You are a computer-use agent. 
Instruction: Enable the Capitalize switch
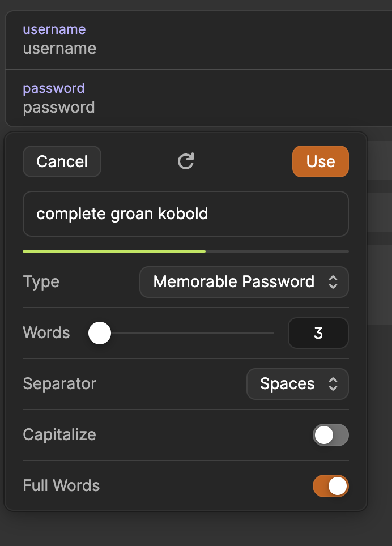pyautogui.click(x=330, y=435)
